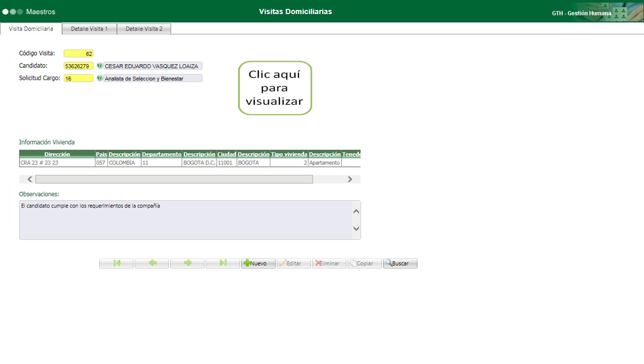Select the Visita Domiciliaria tab
644x364 pixels.
point(30,29)
